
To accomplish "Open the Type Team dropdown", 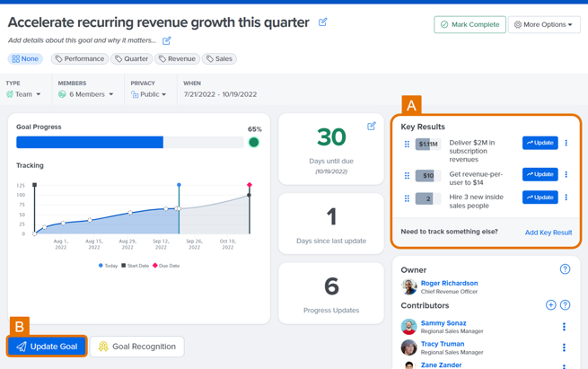I will point(23,94).
